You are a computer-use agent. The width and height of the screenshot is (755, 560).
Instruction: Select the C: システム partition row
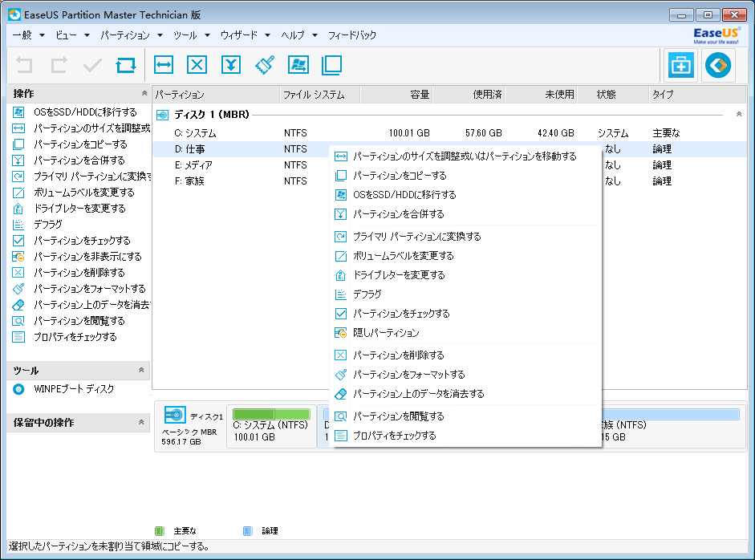coord(449,133)
